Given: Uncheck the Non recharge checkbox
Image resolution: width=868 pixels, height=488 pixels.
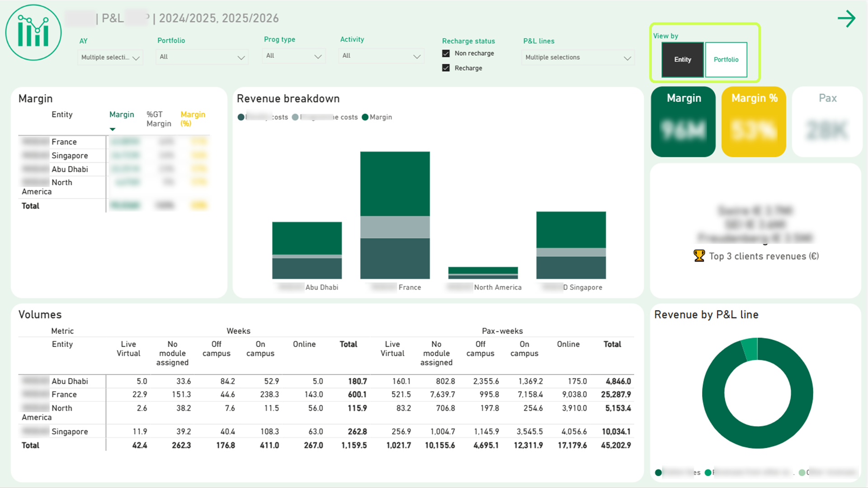Looking at the screenshot, I should [446, 53].
